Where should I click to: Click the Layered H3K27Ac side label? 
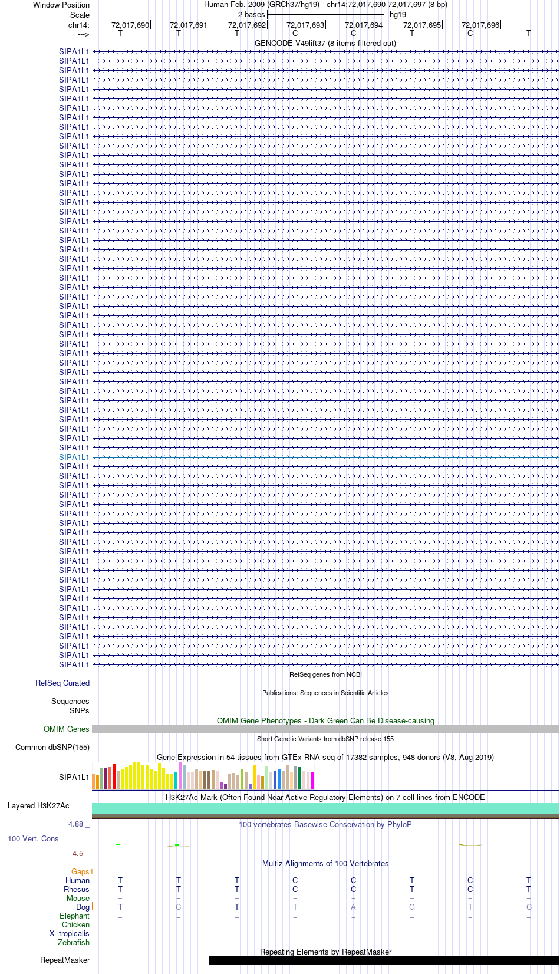click(x=38, y=805)
